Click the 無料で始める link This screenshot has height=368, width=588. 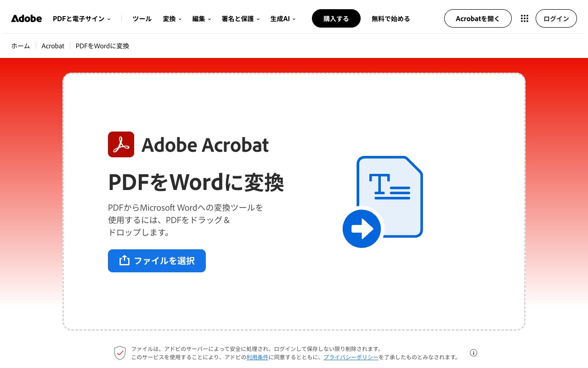pos(391,18)
